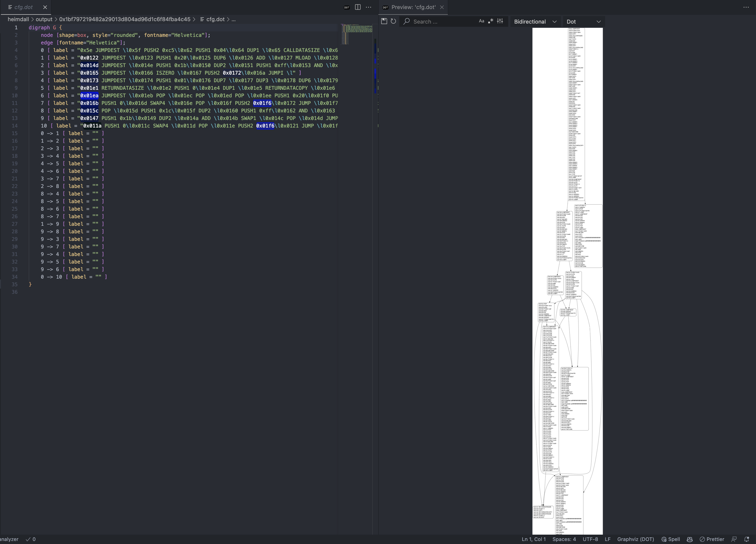Change language mode via Graphviz (DOT)
The height and width of the screenshot is (544, 756).
(635, 539)
